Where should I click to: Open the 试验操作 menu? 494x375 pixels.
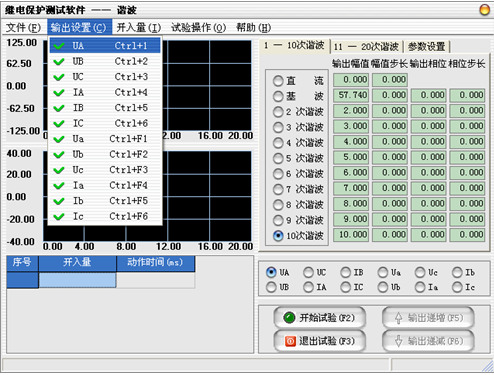tap(199, 27)
